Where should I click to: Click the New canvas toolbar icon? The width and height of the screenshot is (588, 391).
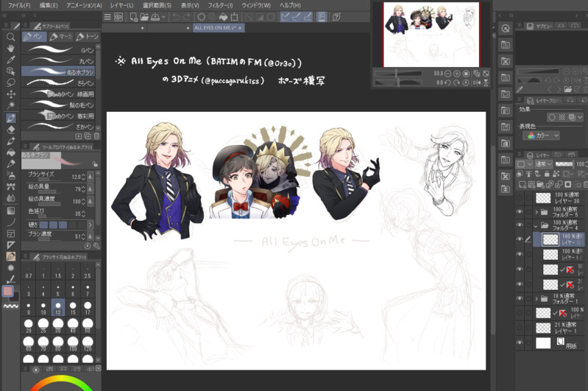click(x=134, y=17)
